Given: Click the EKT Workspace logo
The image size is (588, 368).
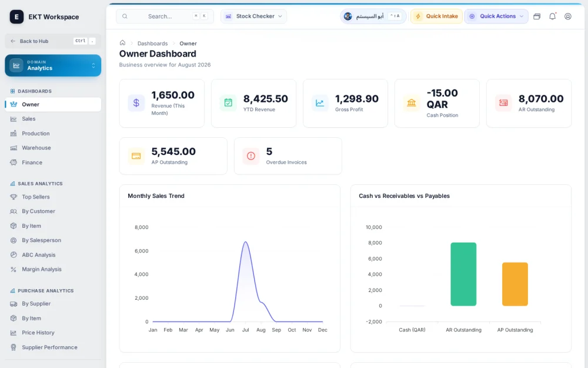Looking at the screenshot, I should [x=16, y=17].
